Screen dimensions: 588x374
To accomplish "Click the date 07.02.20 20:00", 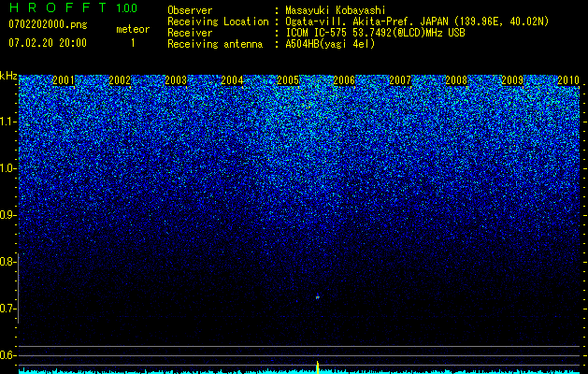I will click(x=48, y=43).
